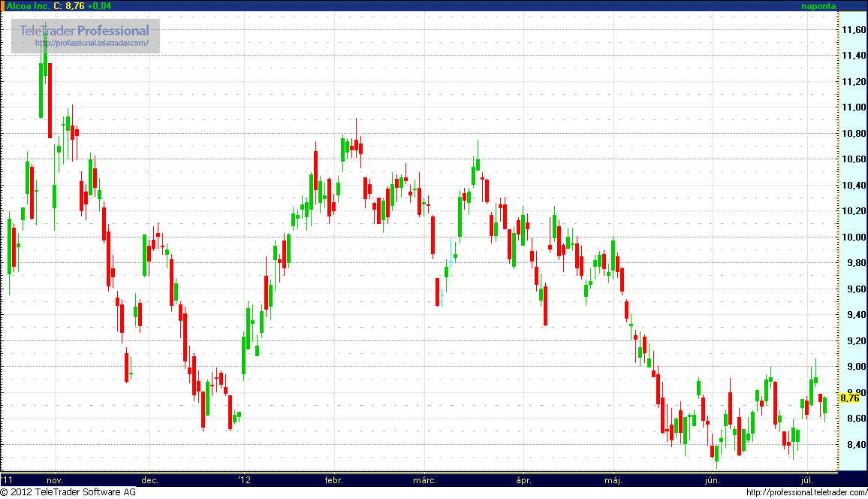Click the 'jún.' date axis label
This screenshot has height=499, width=868.
click(x=713, y=480)
